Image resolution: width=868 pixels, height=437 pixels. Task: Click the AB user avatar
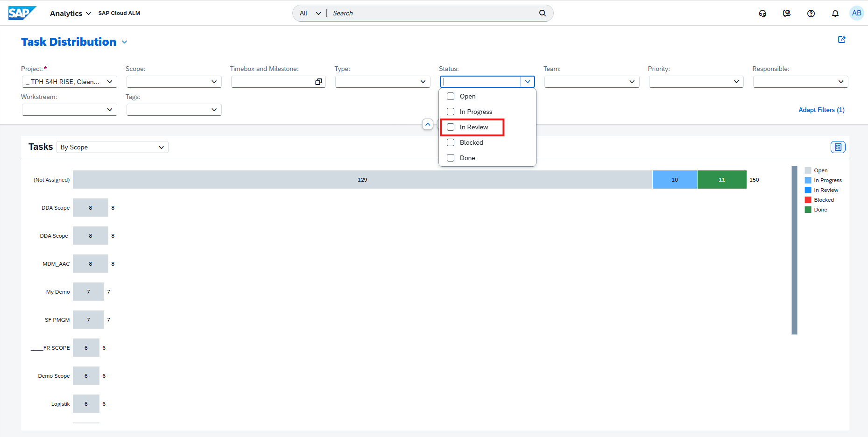click(x=857, y=13)
